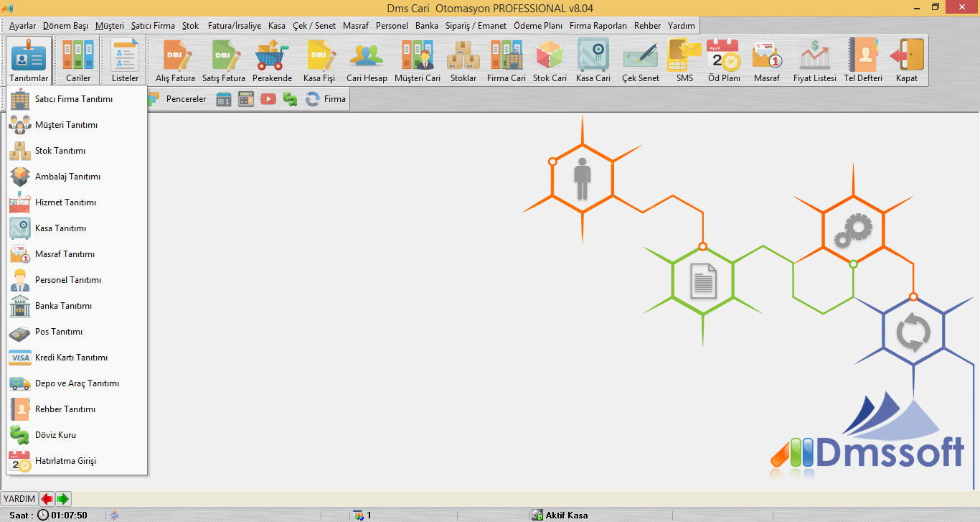Expand the Listeler toolbar dropdown
The height and width of the screenshot is (522, 980).
coord(126,60)
